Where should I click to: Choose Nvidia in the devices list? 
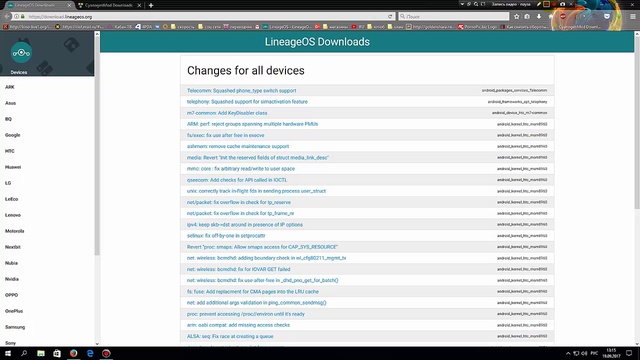tap(12, 279)
